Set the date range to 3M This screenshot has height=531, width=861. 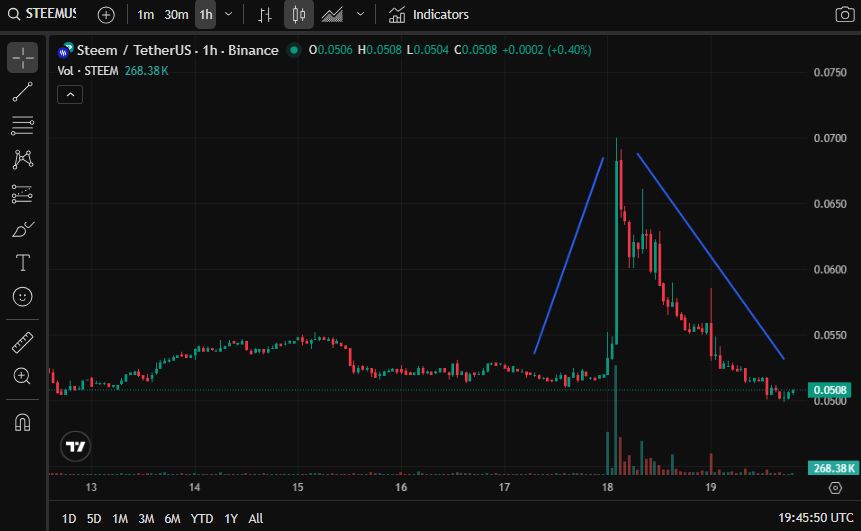pyautogui.click(x=146, y=518)
